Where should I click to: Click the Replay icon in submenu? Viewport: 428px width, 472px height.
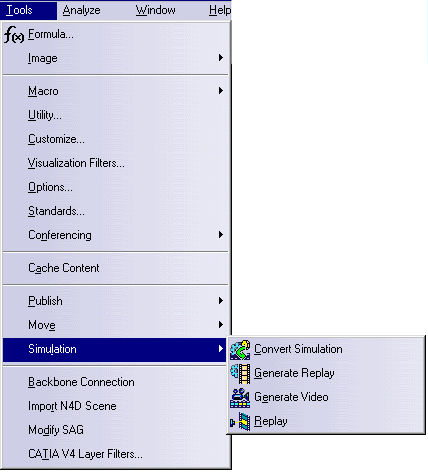coord(240,422)
